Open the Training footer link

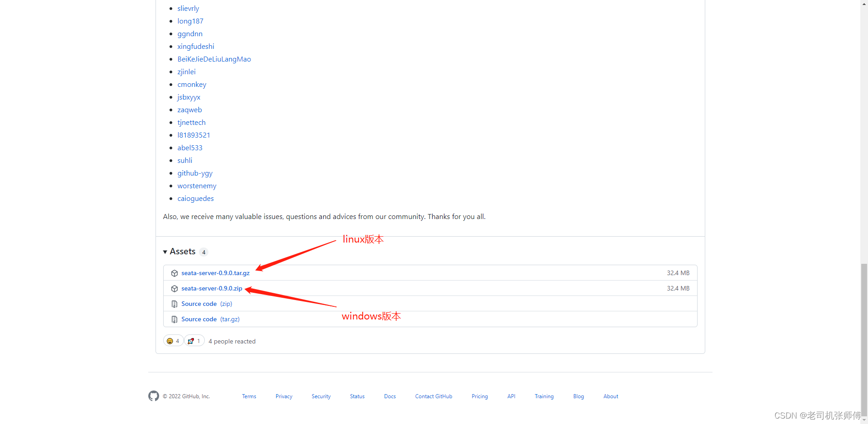click(544, 396)
